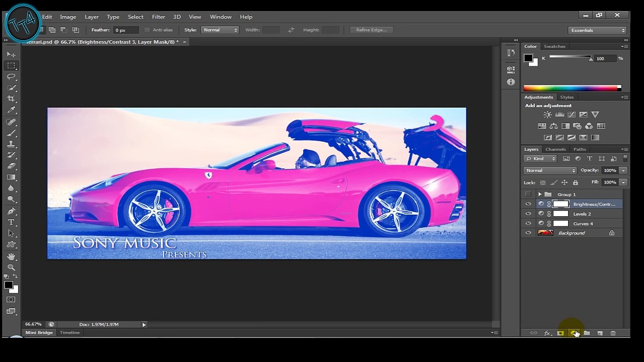Open the blend mode Normal dropdown
This screenshot has height=362, width=644.
550,170
